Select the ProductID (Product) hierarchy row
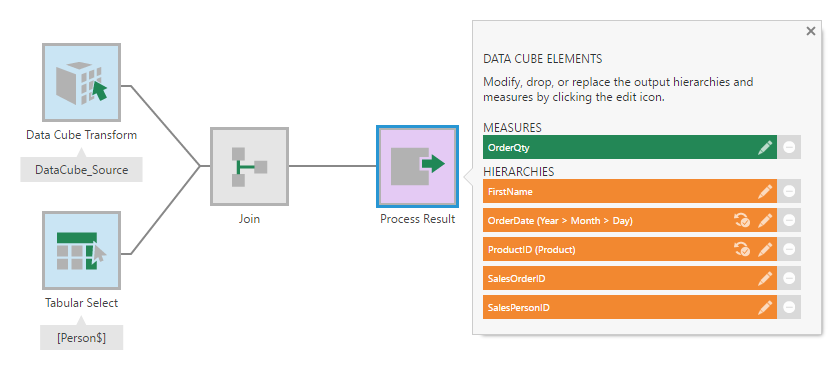Image resolution: width=837 pixels, height=378 pixels. [630, 249]
